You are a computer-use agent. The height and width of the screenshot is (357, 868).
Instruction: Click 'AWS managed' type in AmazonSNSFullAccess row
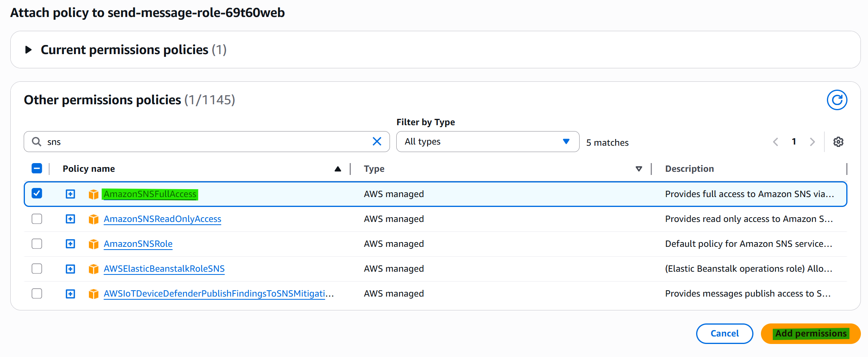click(394, 194)
